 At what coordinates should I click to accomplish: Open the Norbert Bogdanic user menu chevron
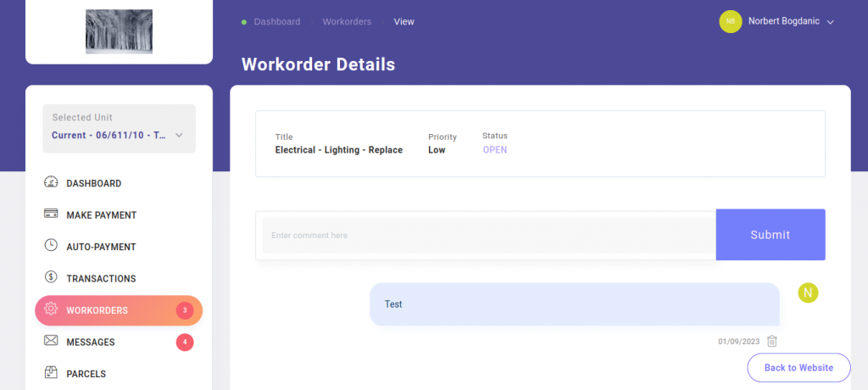[831, 22]
